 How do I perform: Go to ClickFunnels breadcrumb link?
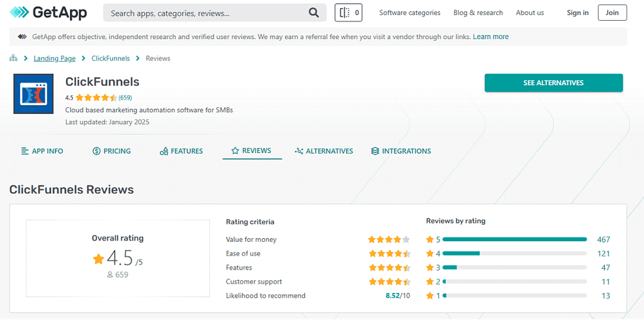pyautogui.click(x=111, y=59)
